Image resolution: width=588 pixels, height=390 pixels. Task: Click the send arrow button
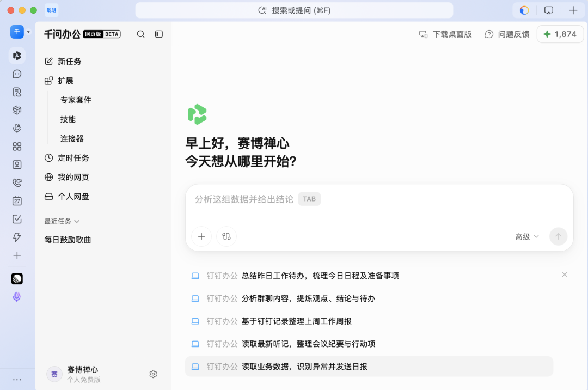(x=559, y=236)
